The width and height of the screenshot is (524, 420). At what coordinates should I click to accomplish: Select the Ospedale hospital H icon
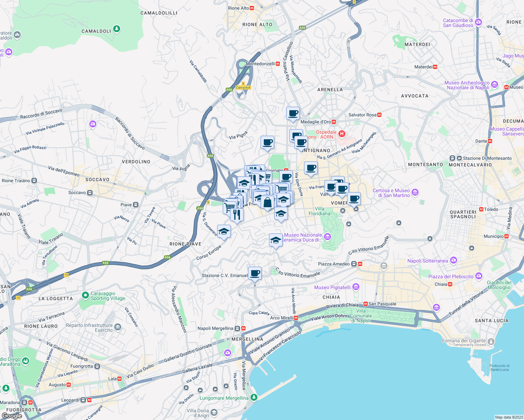point(342,134)
